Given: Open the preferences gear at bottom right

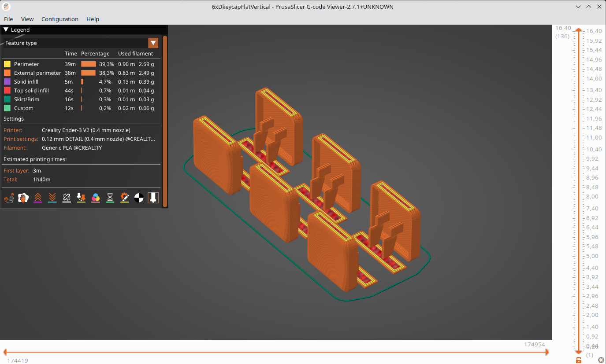Looking at the screenshot, I should [601, 360].
